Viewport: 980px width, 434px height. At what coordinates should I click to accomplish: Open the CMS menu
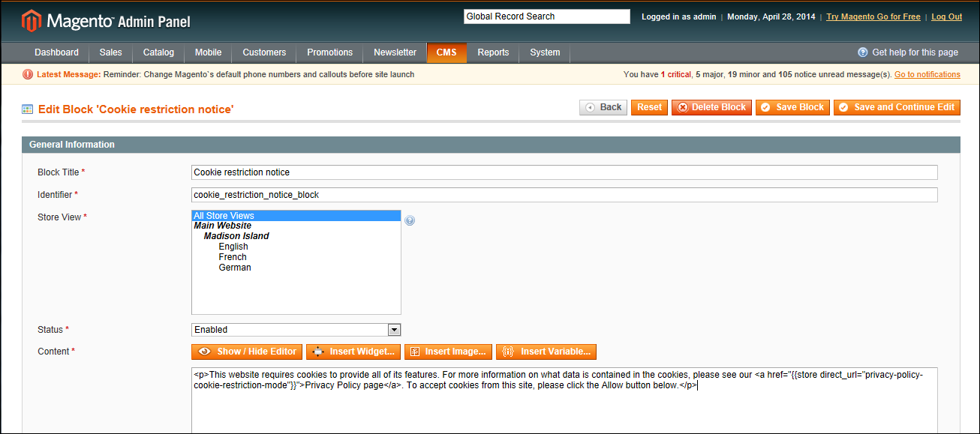446,52
